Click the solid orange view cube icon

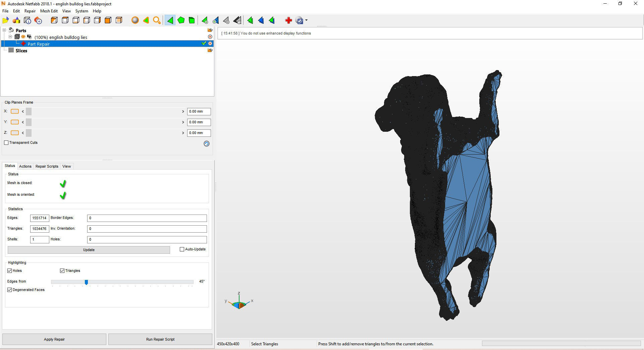click(x=108, y=20)
